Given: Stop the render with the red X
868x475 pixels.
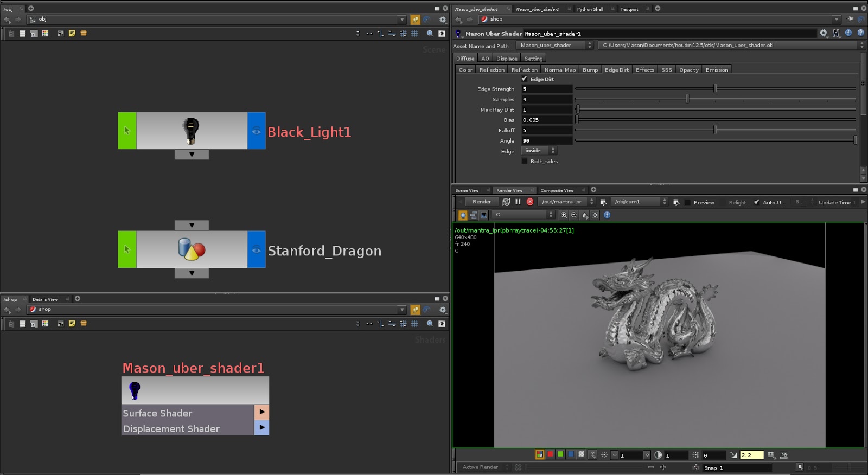Looking at the screenshot, I should click(530, 202).
